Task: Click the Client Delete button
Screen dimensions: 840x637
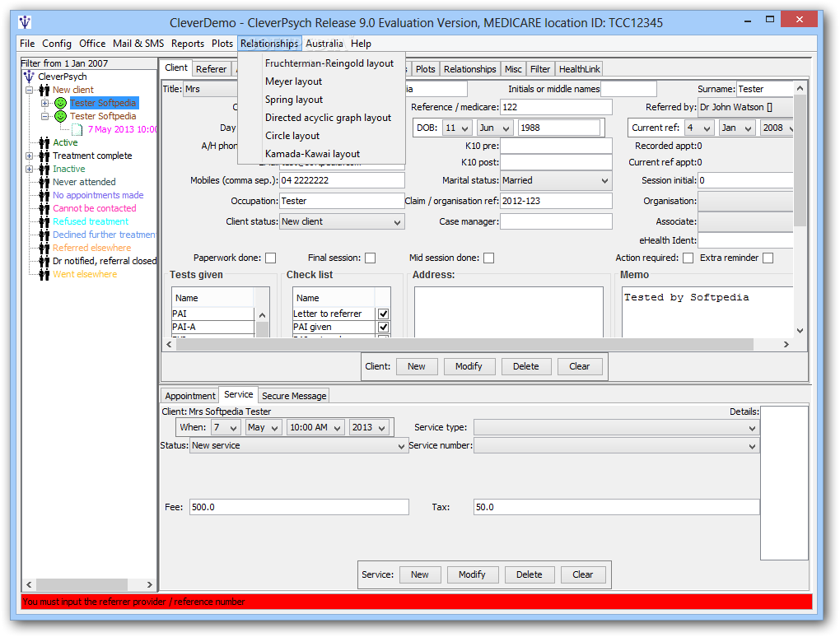Action: (526, 367)
